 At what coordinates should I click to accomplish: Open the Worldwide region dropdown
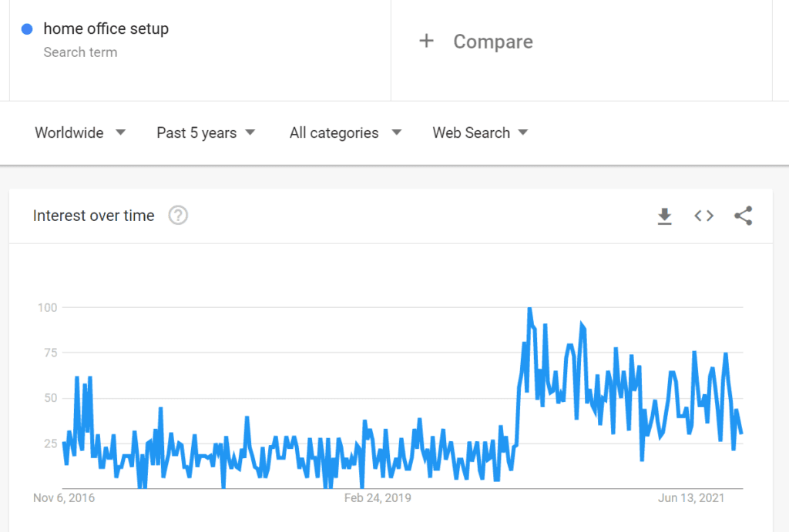79,132
